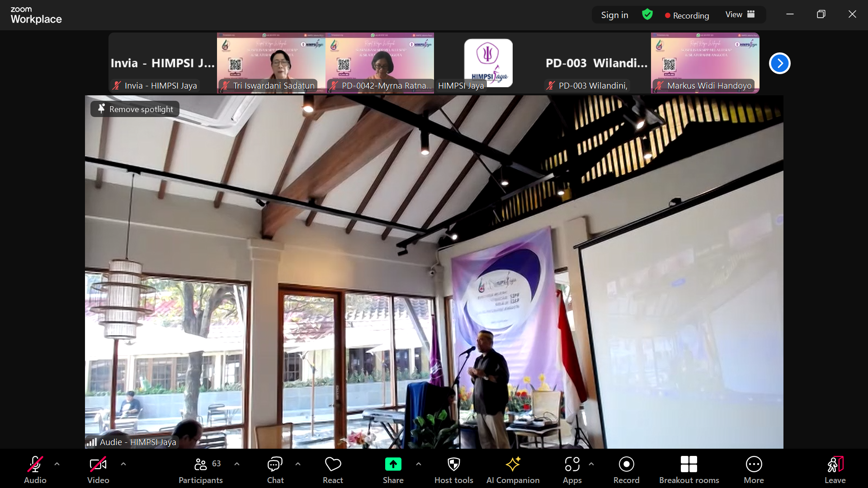Click Remove spotlight
Viewport: 868px width, 488px height.
click(135, 109)
